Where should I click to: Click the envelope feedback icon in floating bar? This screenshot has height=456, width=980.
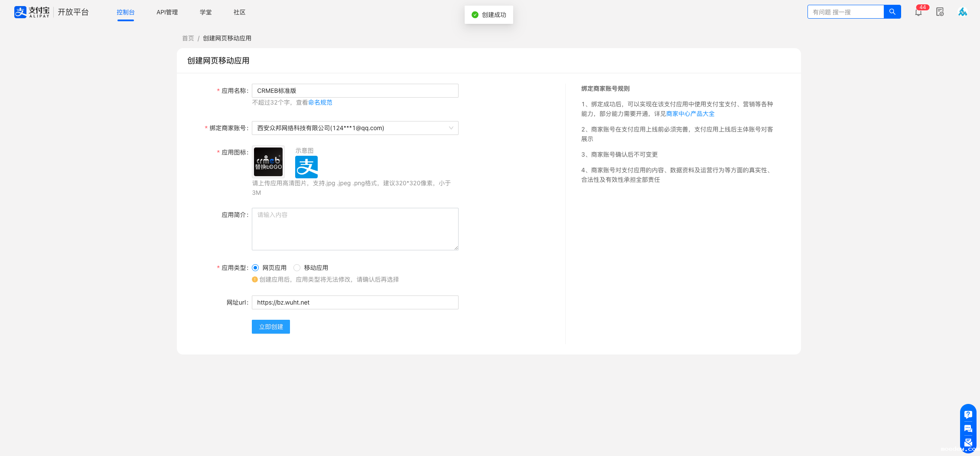[x=968, y=443]
